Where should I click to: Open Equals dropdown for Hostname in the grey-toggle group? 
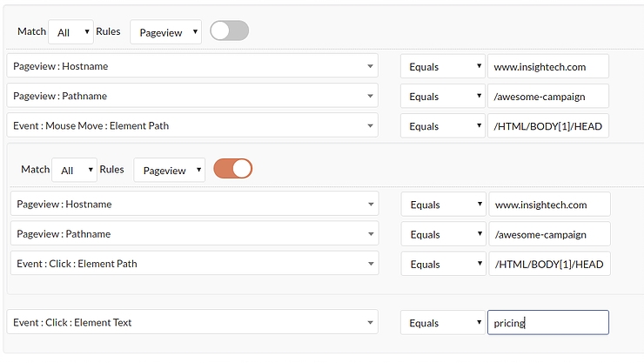(442, 66)
